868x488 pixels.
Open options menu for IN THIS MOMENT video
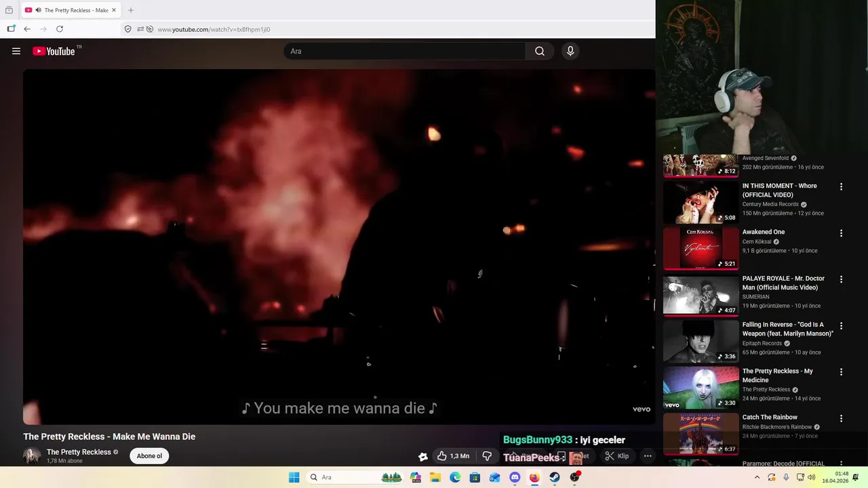(841, 186)
